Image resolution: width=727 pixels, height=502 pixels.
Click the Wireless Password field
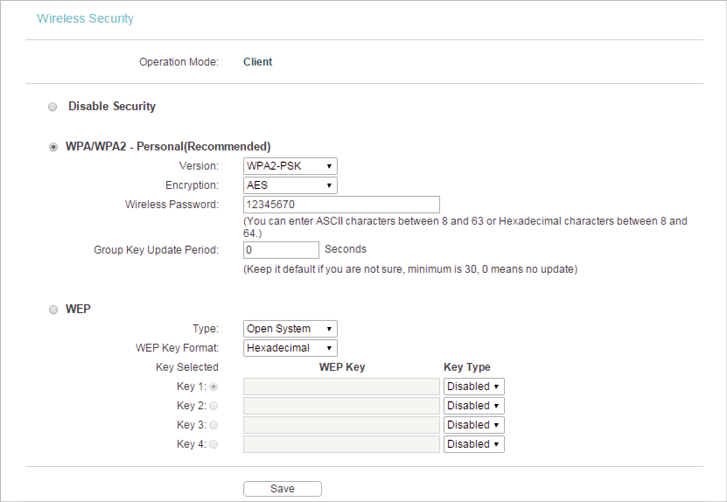[341, 204]
